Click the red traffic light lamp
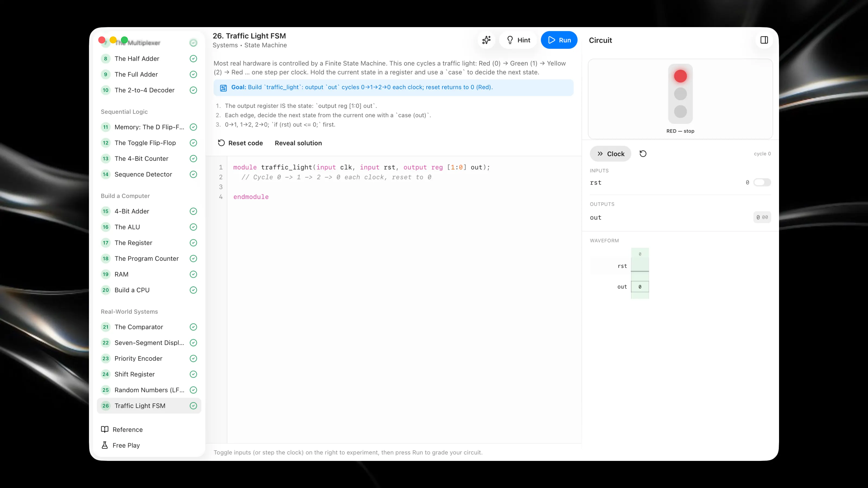Screen dimensions: 868x488 (680, 76)
